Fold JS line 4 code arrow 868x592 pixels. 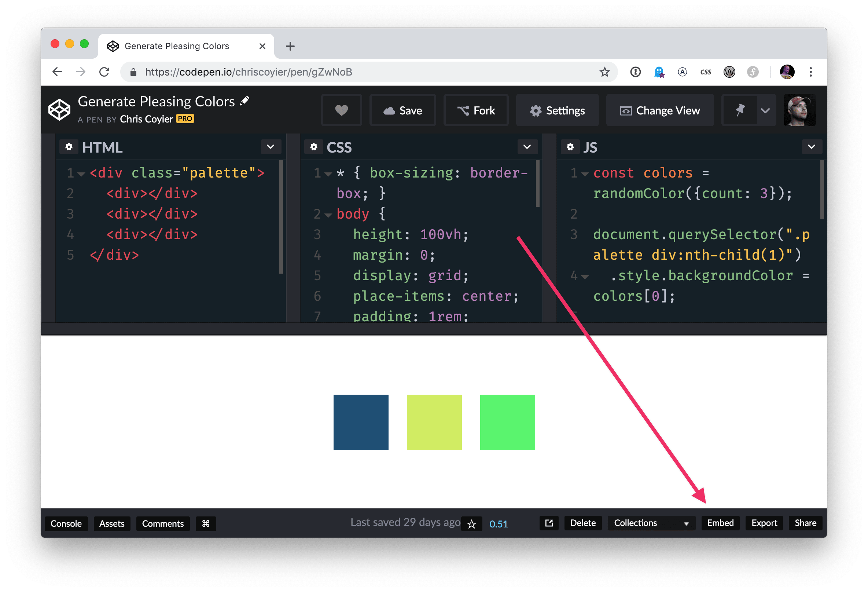(585, 277)
